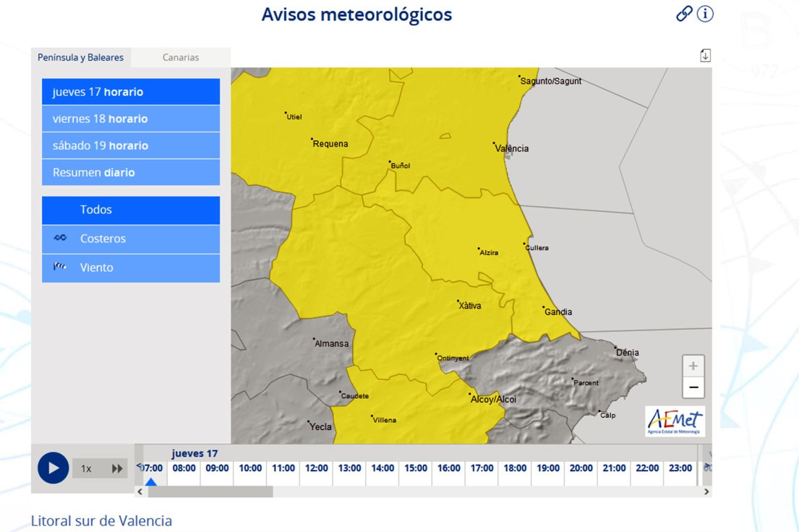Click the horizontal timeline scrollbar thumb
The image size is (799, 532).
(210, 492)
